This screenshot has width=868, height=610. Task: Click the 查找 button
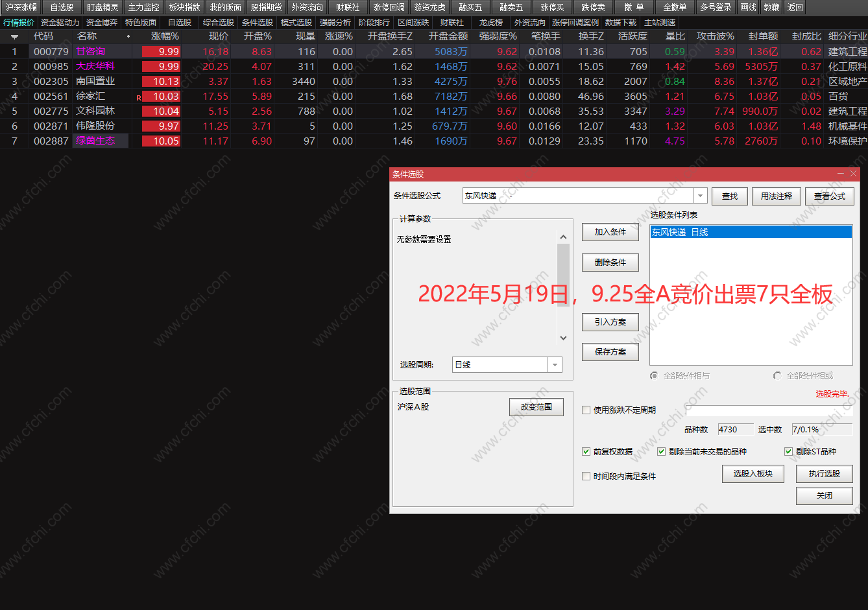tap(730, 196)
